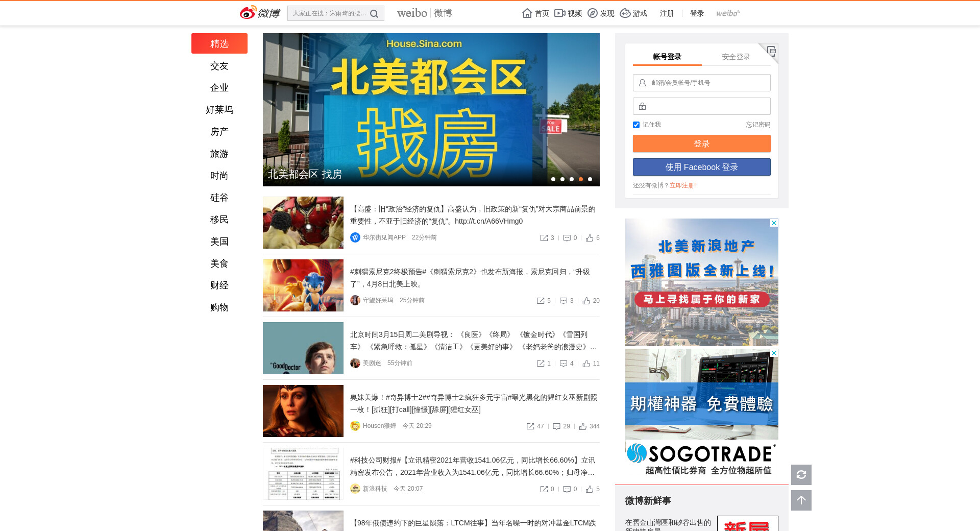Open the 发现 discover section
This screenshot has width=980, height=531.
coord(601,13)
